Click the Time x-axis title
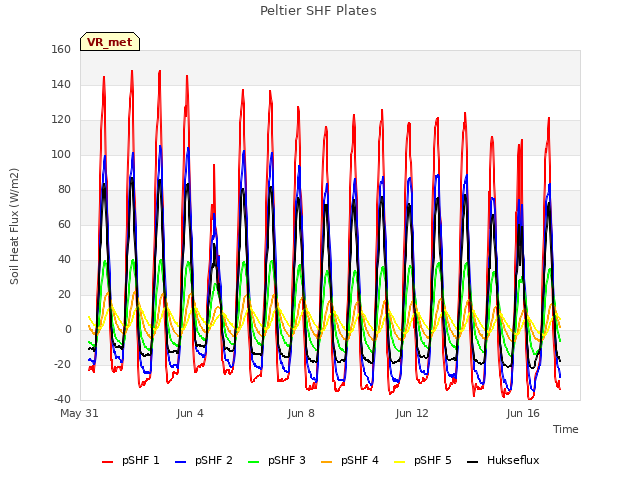This screenshot has height=480, width=640. pos(566,429)
